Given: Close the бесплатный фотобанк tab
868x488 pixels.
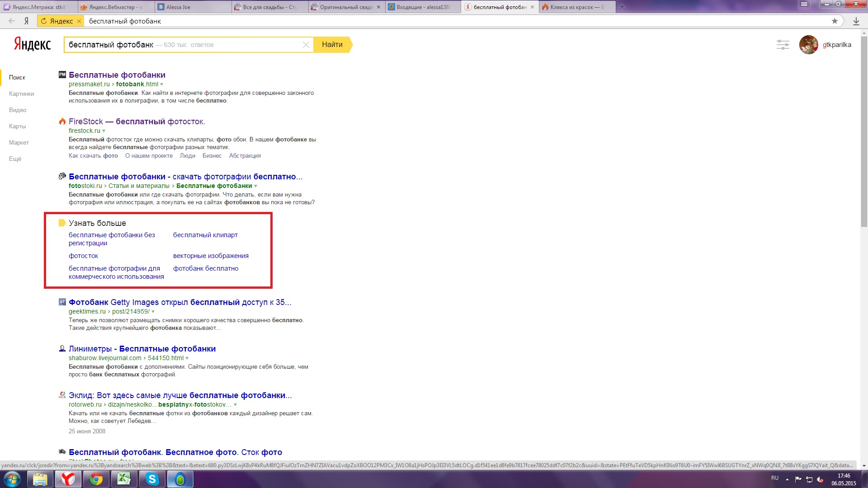Looking at the screenshot, I should click(x=532, y=7).
